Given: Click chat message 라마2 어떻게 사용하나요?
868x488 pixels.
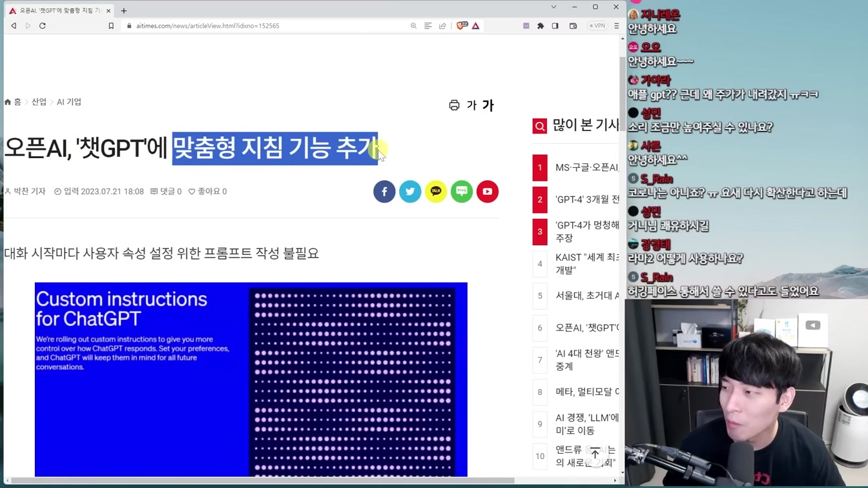Looking at the screenshot, I should click(685, 258).
